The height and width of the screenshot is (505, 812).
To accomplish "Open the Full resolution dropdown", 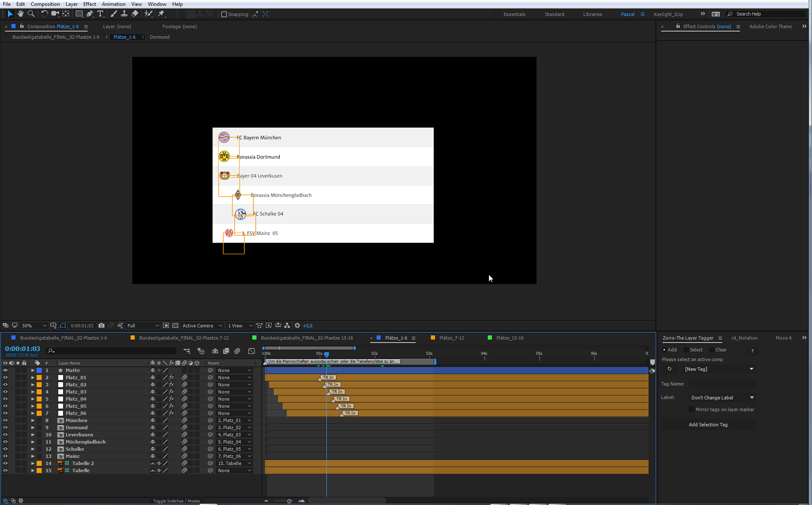I will (x=143, y=325).
